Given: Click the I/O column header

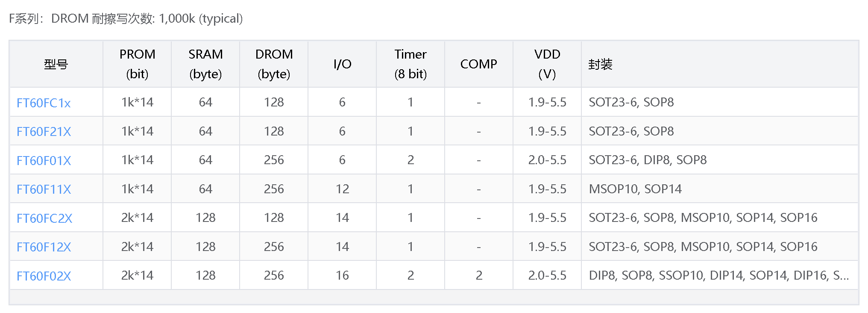Looking at the screenshot, I should [342, 64].
